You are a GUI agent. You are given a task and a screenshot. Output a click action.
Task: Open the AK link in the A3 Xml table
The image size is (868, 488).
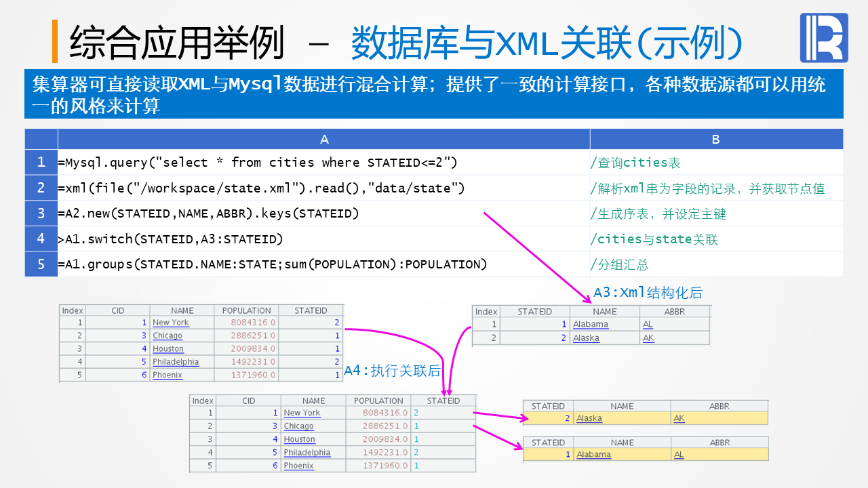648,338
